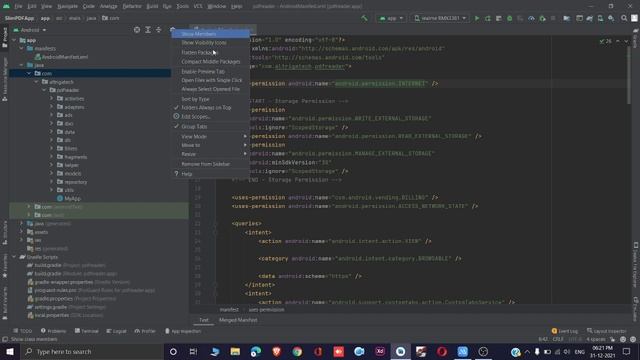Open realme device selector dropdown
This screenshot has width=640, height=360.
[x=440, y=18]
